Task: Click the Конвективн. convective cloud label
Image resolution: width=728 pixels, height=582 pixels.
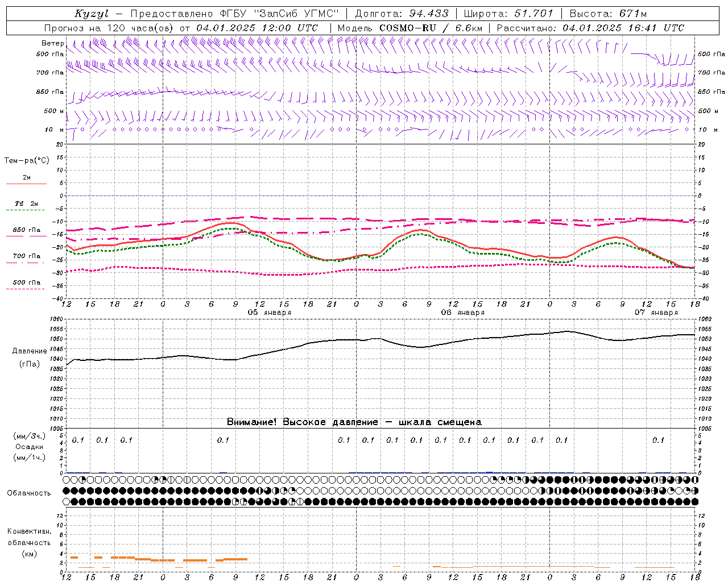Action: pyautogui.click(x=30, y=531)
